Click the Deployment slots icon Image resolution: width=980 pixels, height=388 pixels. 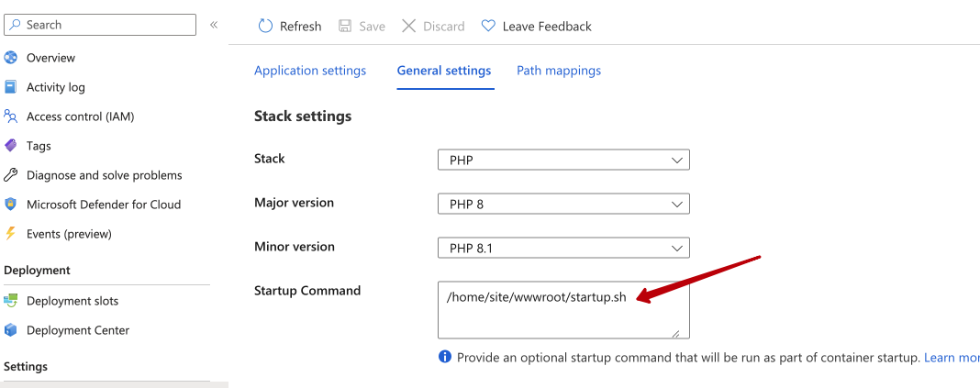coord(11,301)
